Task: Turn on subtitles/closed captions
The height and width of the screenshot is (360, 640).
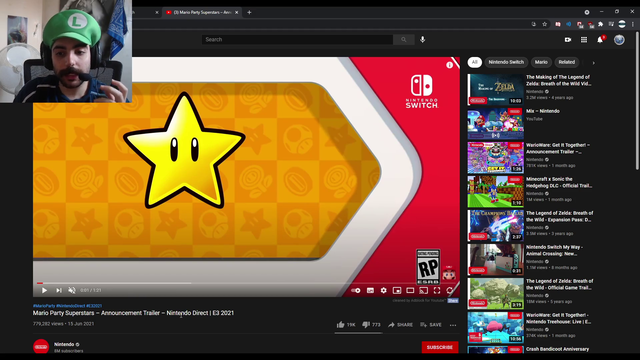Action: 370,290
